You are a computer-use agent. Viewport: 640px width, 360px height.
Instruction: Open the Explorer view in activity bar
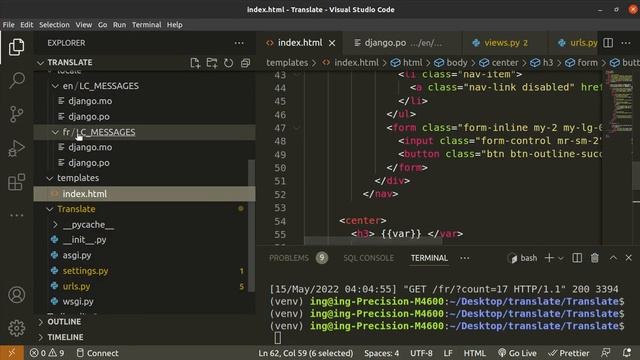pyautogui.click(x=16, y=47)
